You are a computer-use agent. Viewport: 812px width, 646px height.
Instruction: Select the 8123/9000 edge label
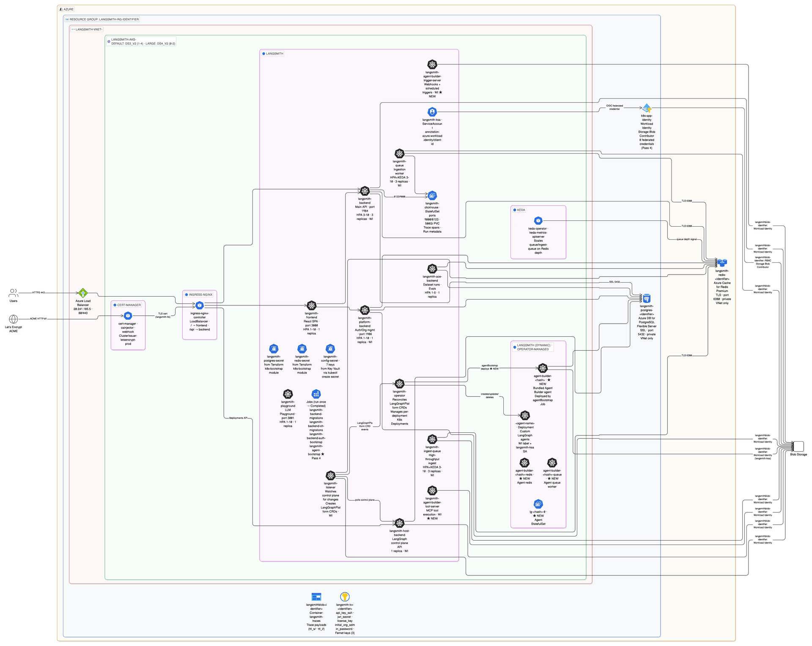[400, 197]
